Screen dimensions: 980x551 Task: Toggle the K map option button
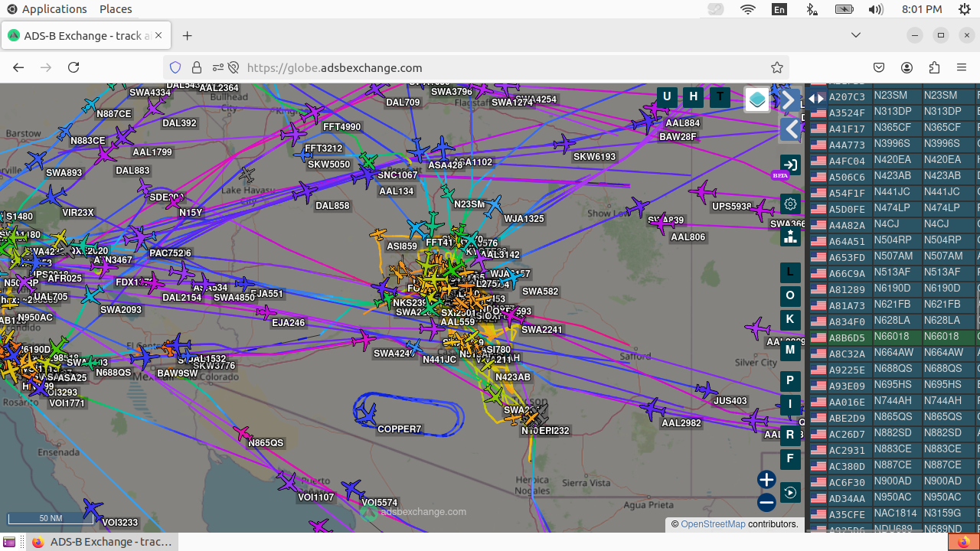[x=790, y=320]
